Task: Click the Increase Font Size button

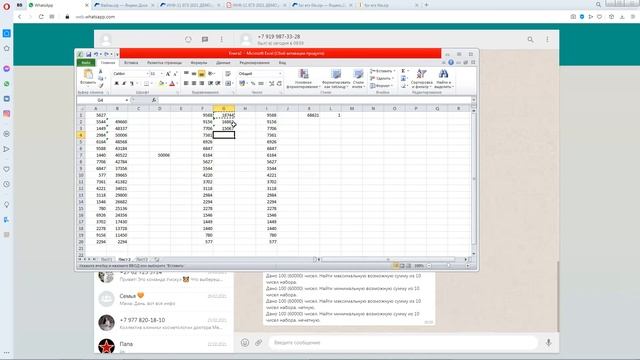Action: click(x=168, y=73)
